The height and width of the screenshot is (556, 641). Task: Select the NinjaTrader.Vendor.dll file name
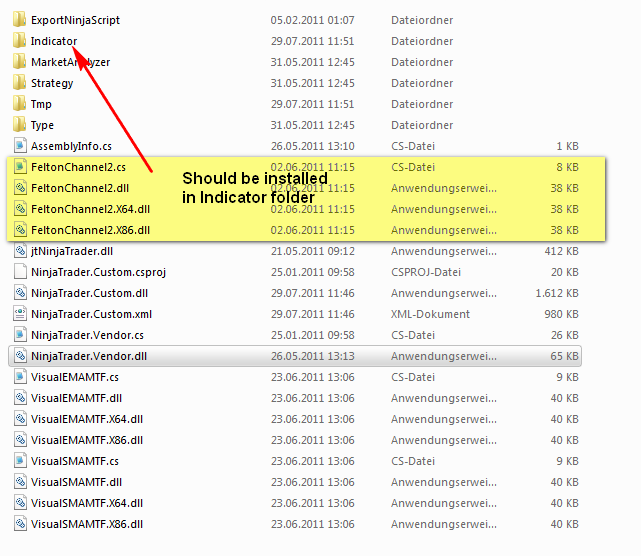[89, 356]
